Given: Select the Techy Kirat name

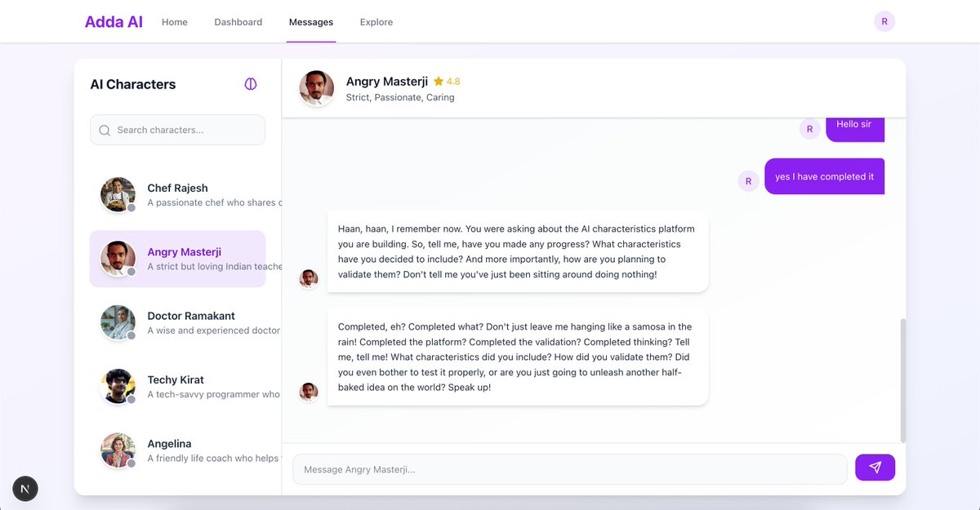Looking at the screenshot, I should tap(176, 379).
